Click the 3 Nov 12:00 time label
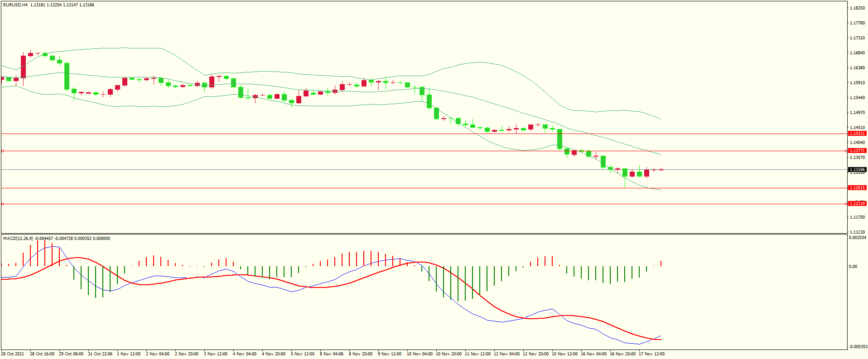The height and width of the screenshot is (359, 868). (x=216, y=354)
